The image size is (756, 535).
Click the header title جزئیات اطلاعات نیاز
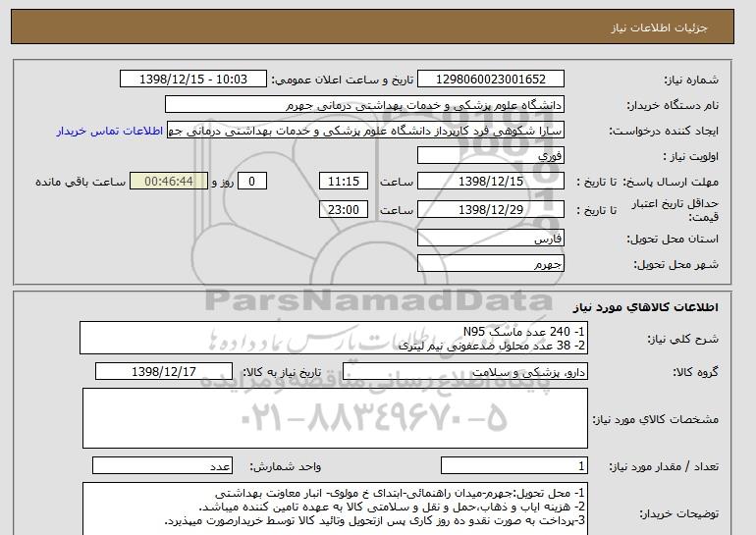pyautogui.click(x=659, y=27)
